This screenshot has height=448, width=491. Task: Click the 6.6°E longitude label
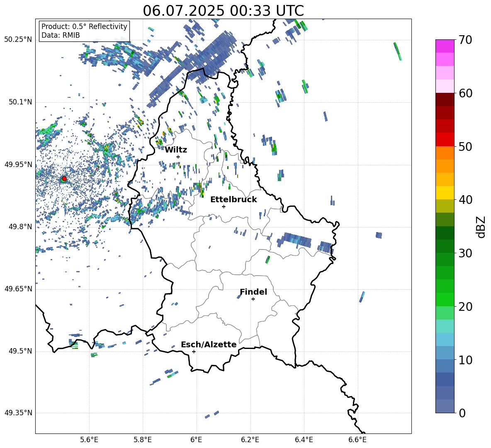point(357,440)
